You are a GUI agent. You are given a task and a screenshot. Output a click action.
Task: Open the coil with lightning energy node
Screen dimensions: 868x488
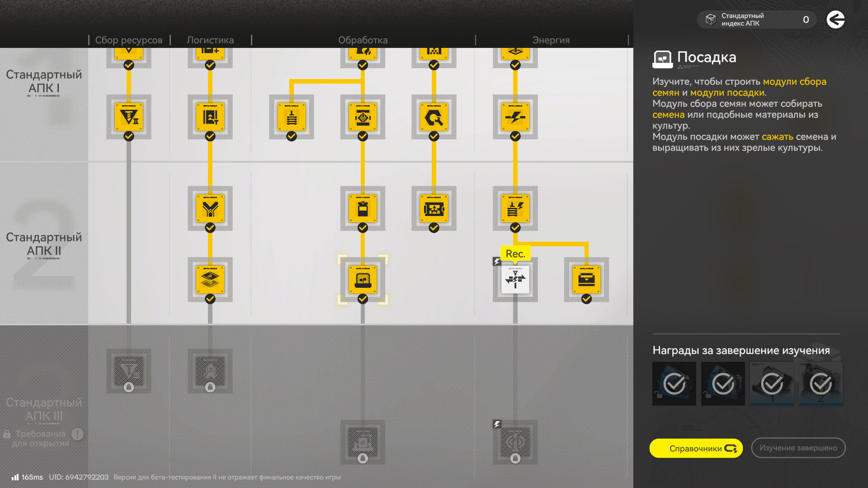[x=515, y=209]
